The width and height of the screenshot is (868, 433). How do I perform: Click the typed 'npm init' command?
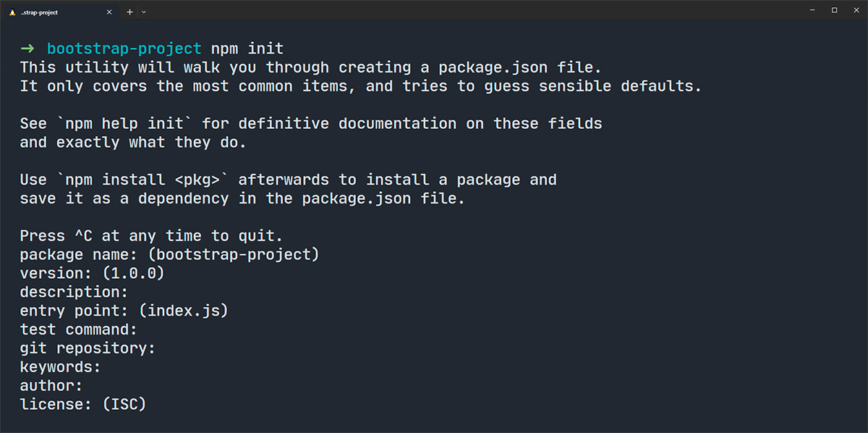point(247,49)
